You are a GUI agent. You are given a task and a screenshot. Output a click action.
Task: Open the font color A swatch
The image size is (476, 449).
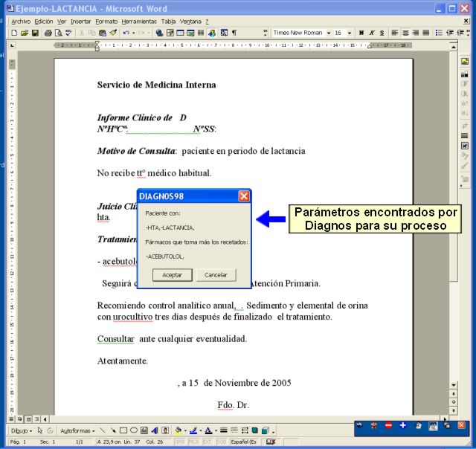click(208, 430)
